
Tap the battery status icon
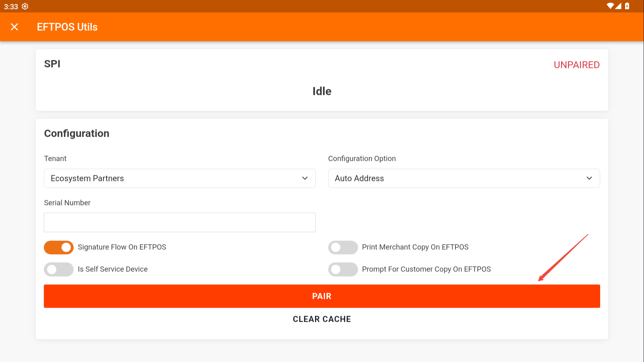point(627,6)
